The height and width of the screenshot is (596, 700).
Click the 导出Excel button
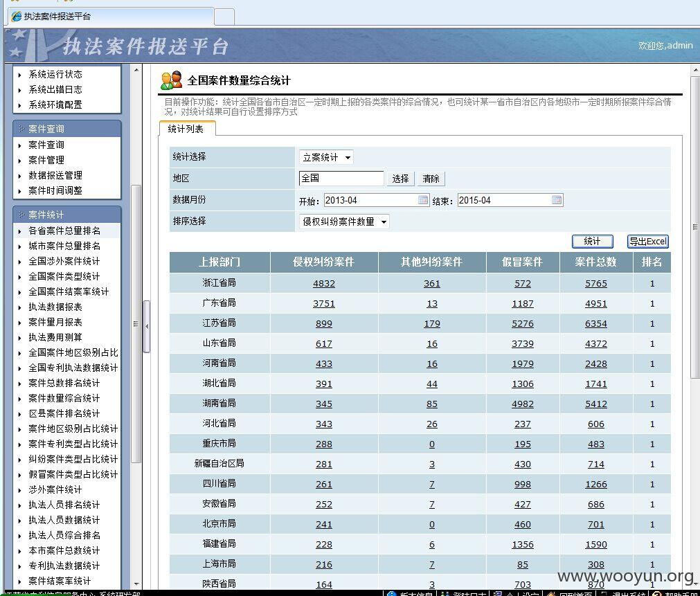(x=648, y=242)
